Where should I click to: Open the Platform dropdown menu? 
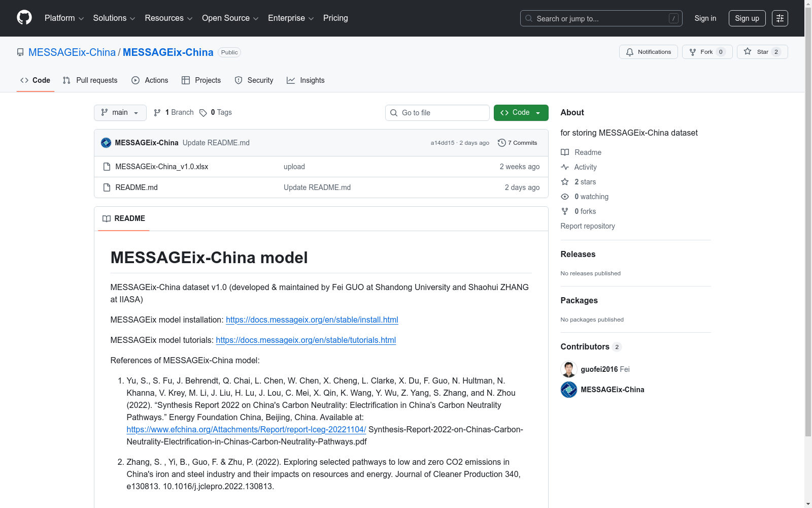pos(64,18)
